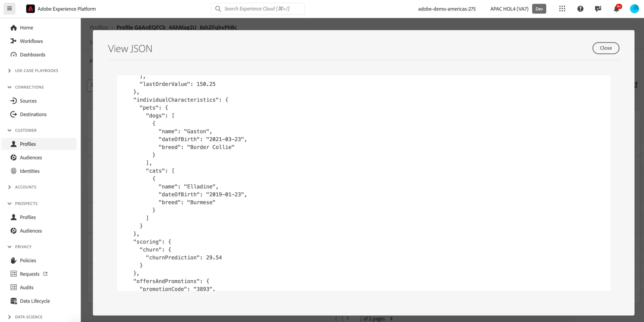Open Customer Audiences menu item
The height and width of the screenshot is (322, 644).
pos(39,157)
